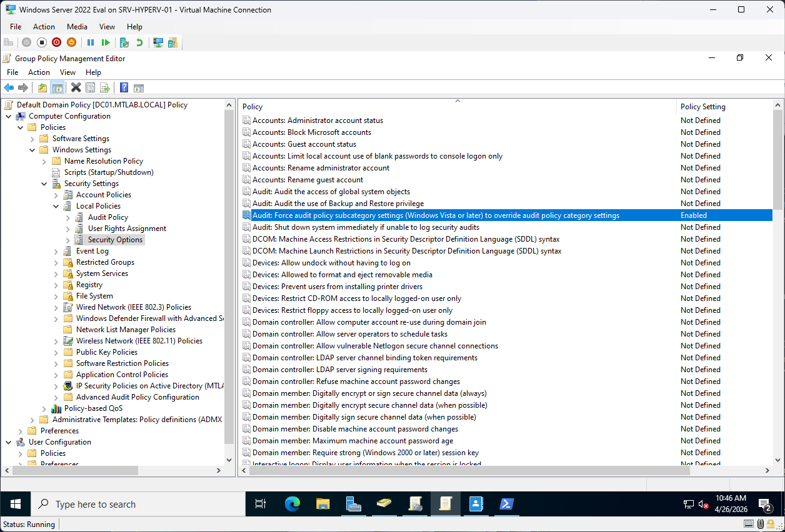Sort by the Policy column header
The image size is (785, 532).
458,107
